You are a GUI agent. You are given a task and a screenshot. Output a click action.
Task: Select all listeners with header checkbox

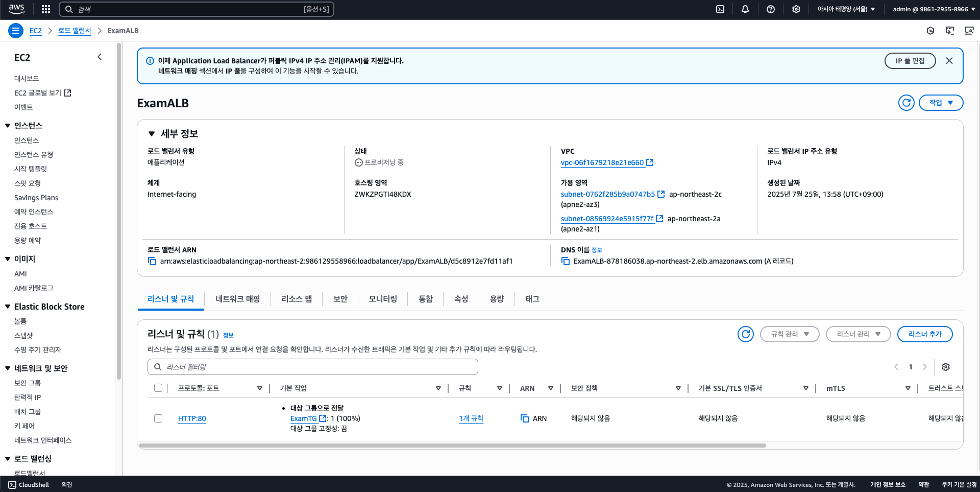pyautogui.click(x=158, y=388)
